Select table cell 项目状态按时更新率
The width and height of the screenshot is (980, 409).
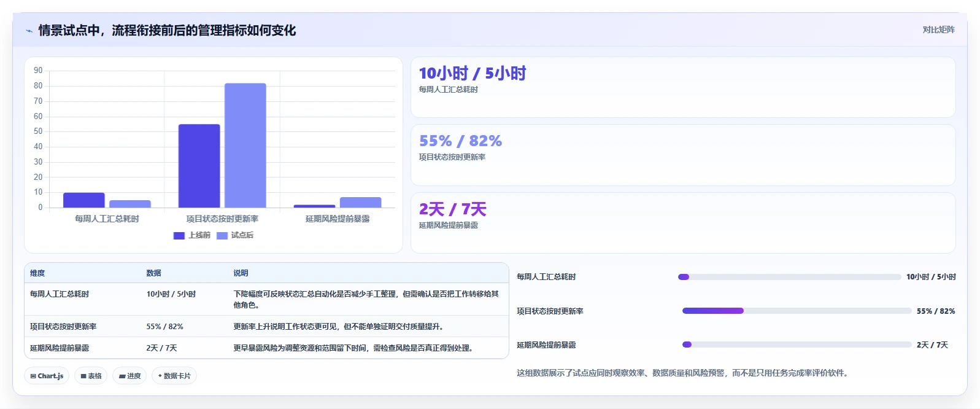63,327
